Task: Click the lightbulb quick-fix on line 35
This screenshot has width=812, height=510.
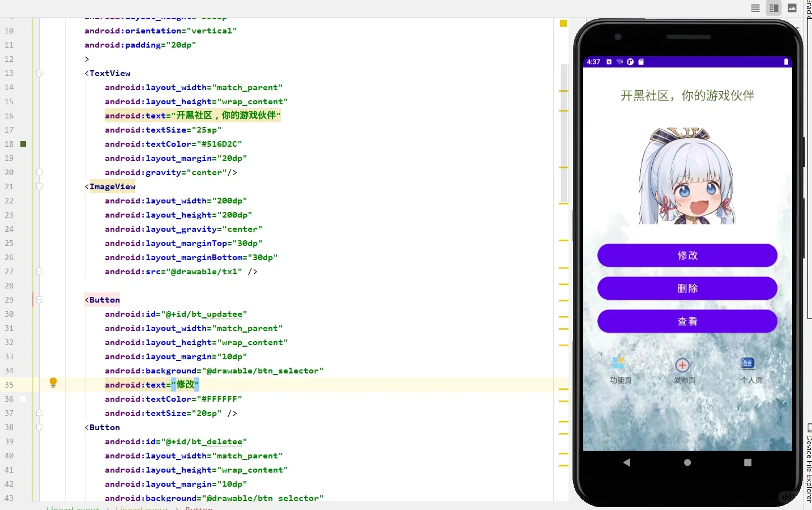Action: (53, 382)
